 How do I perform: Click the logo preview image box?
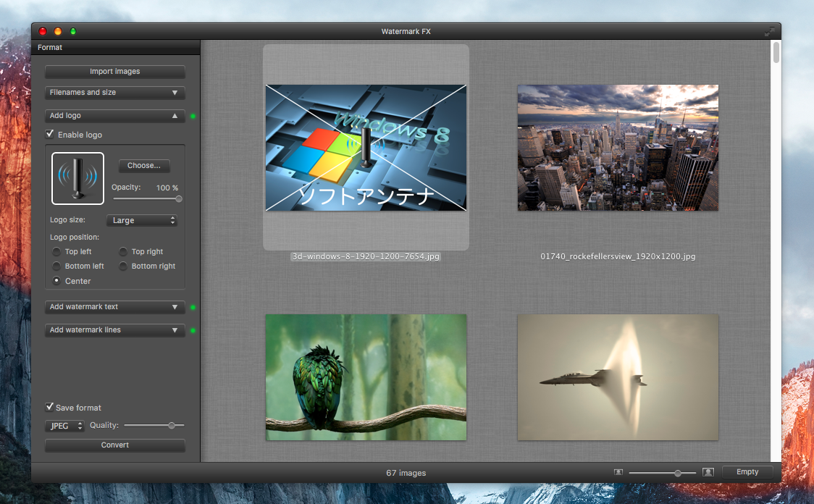point(77,178)
